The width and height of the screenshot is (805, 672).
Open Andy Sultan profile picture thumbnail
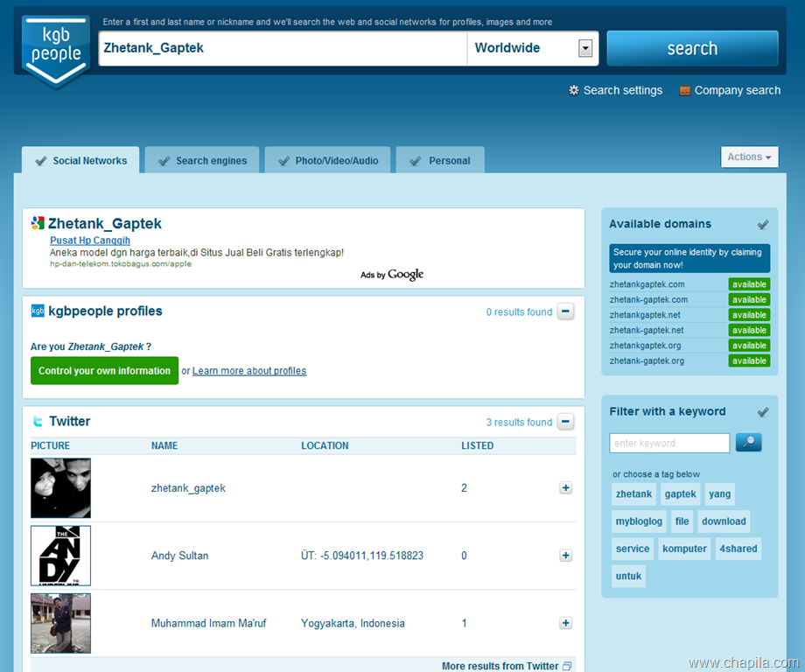[60, 556]
